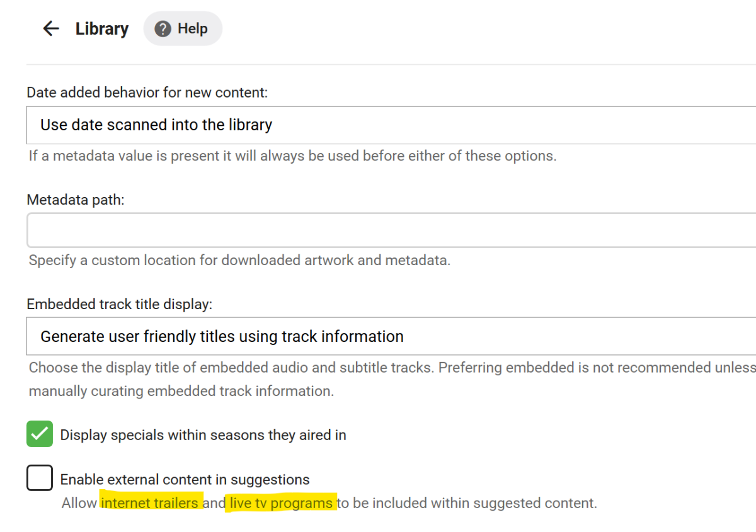Click the 'Display specials within seasons they aired in' label
The height and width of the screenshot is (532, 756).
tap(203, 435)
